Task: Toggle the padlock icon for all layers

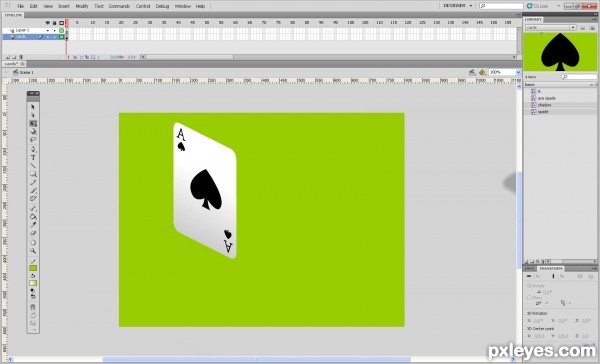Action: [x=54, y=23]
